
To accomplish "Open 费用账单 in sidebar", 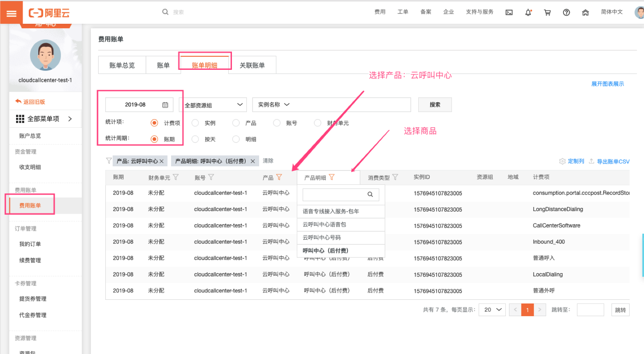I will click(x=30, y=205).
